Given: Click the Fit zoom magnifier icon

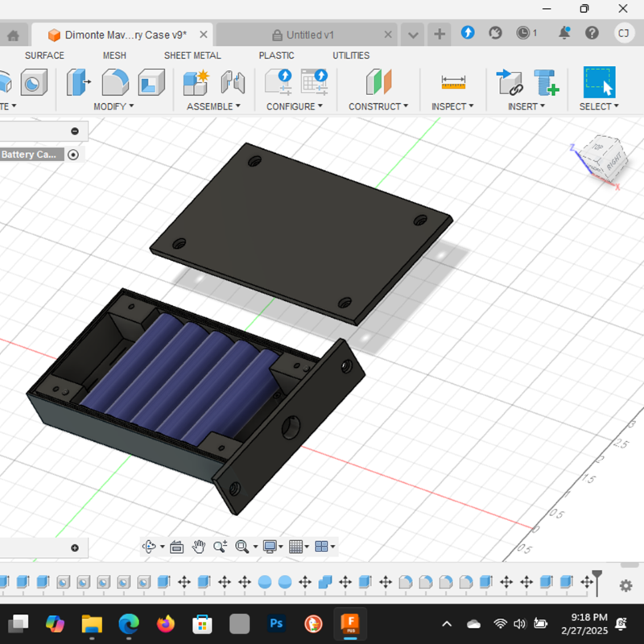Looking at the screenshot, I should click(242, 547).
